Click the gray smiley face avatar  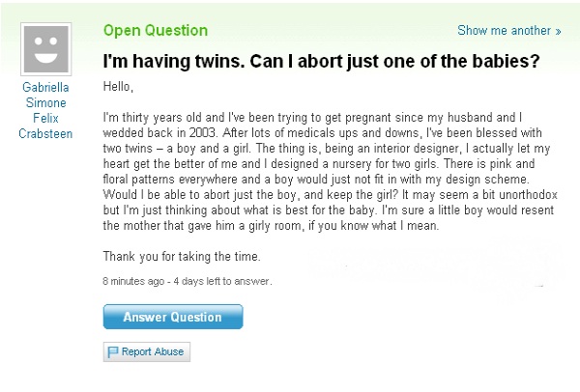pyautogui.click(x=45, y=49)
